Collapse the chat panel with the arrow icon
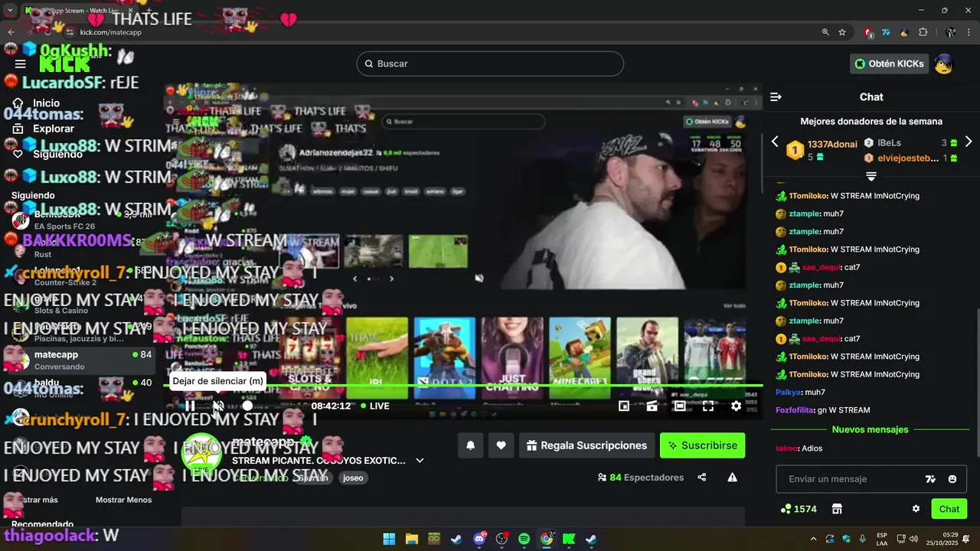 pos(776,97)
